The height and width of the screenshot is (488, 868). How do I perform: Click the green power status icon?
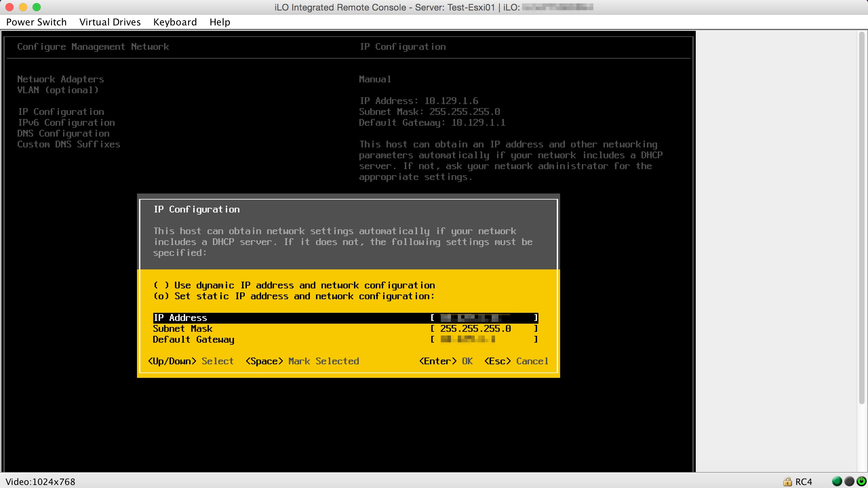[x=862, y=481]
